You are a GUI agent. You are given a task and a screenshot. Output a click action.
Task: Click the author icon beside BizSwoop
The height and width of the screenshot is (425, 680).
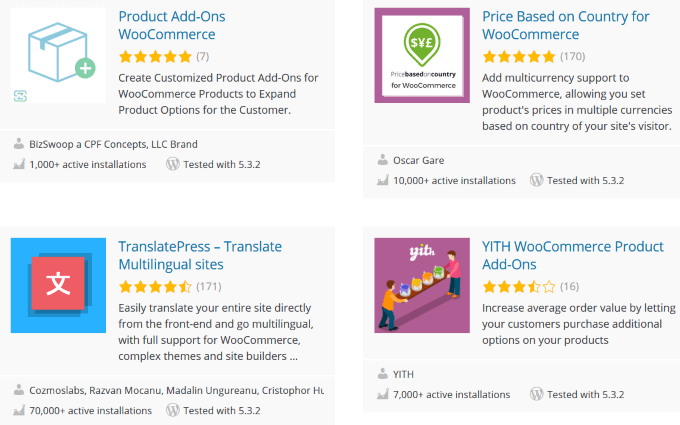(x=19, y=144)
